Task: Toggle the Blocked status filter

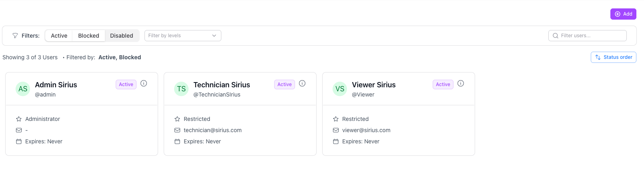Action: point(88,36)
